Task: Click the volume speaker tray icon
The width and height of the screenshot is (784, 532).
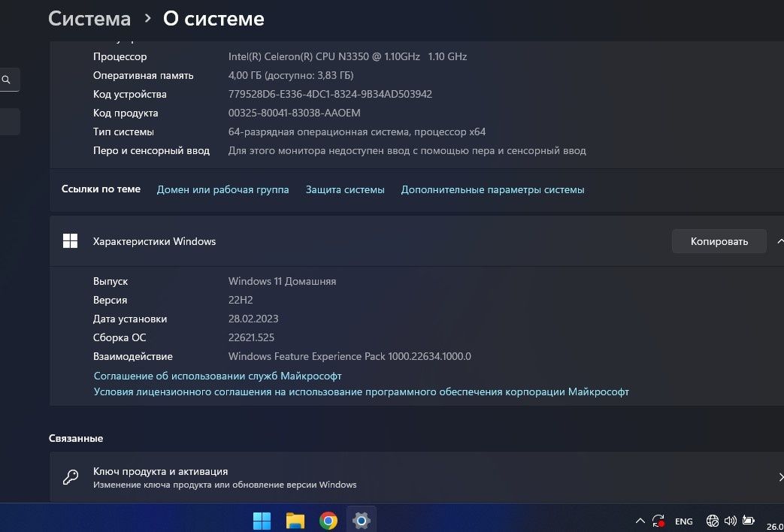Action: (730, 521)
